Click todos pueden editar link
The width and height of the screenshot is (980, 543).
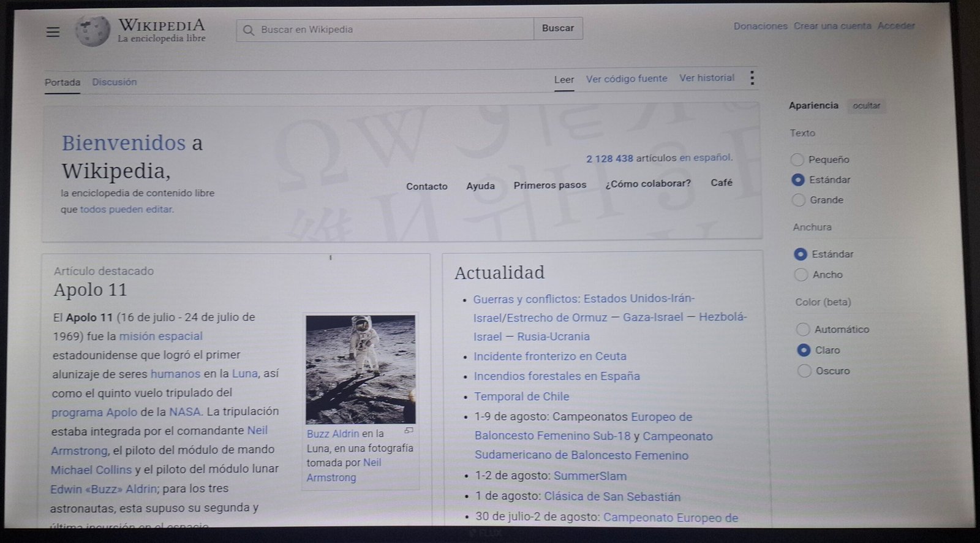click(x=126, y=209)
